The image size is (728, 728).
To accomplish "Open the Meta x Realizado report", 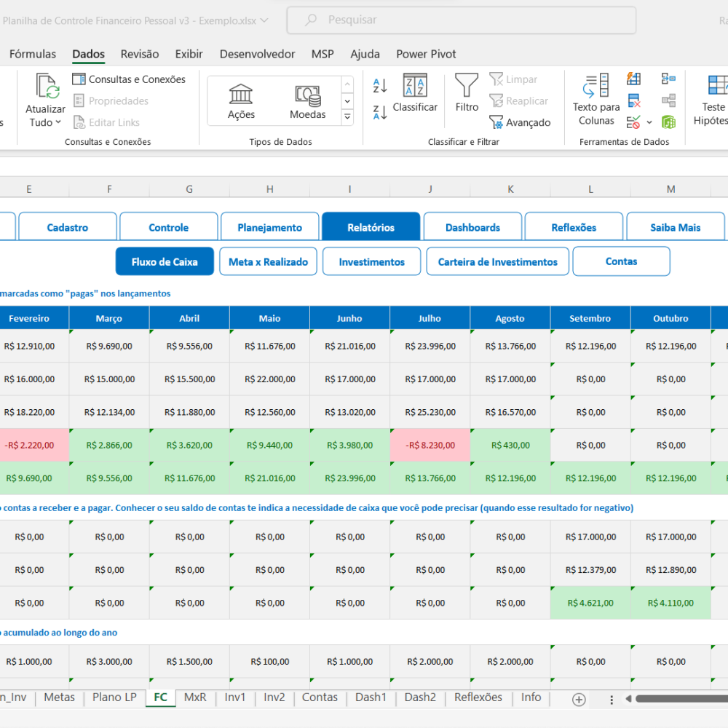I will pos(269,261).
